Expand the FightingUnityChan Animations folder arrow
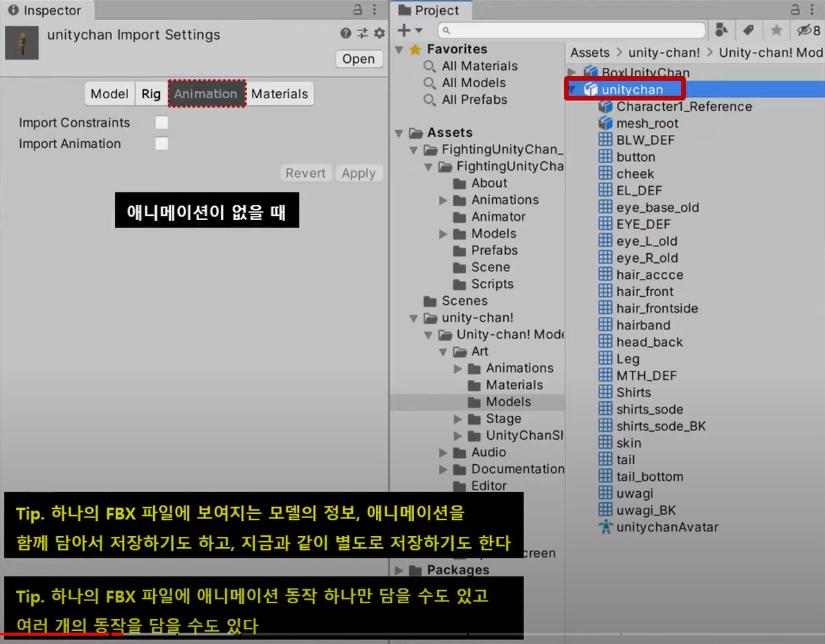825x644 pixels. click(443, 201)
